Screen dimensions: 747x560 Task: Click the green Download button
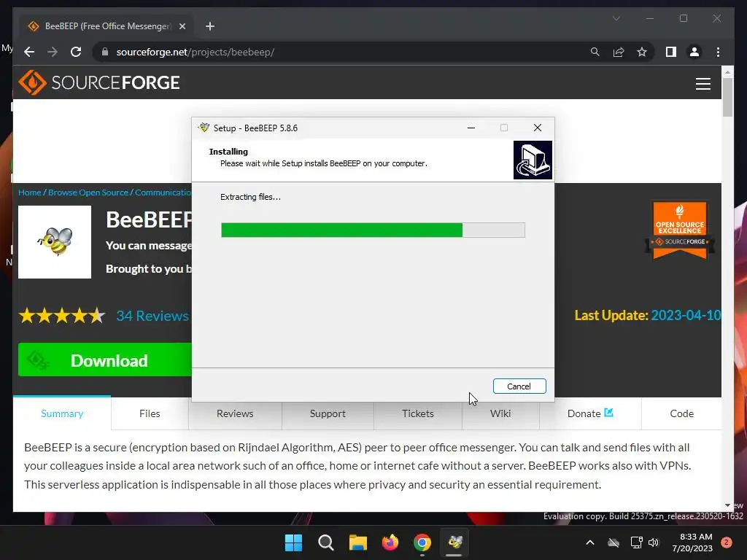point(105,360)
